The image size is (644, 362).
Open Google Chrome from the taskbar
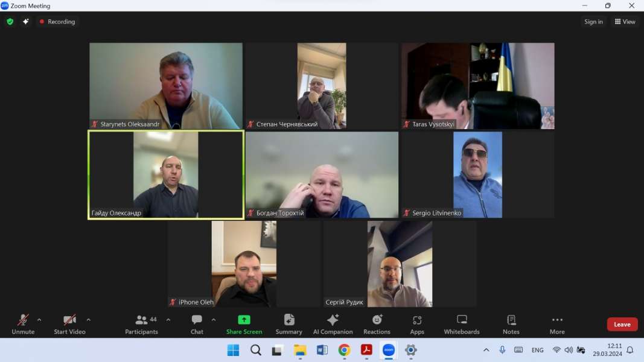[344, 350]
